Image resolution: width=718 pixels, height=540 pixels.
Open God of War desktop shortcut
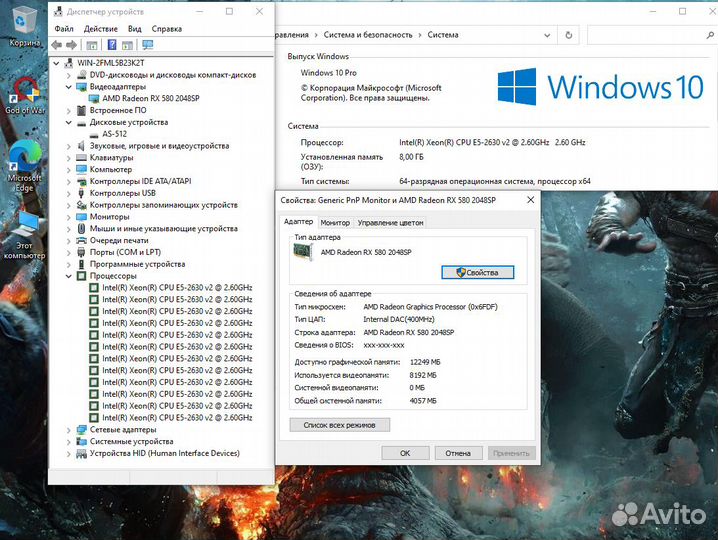(25, 95)
